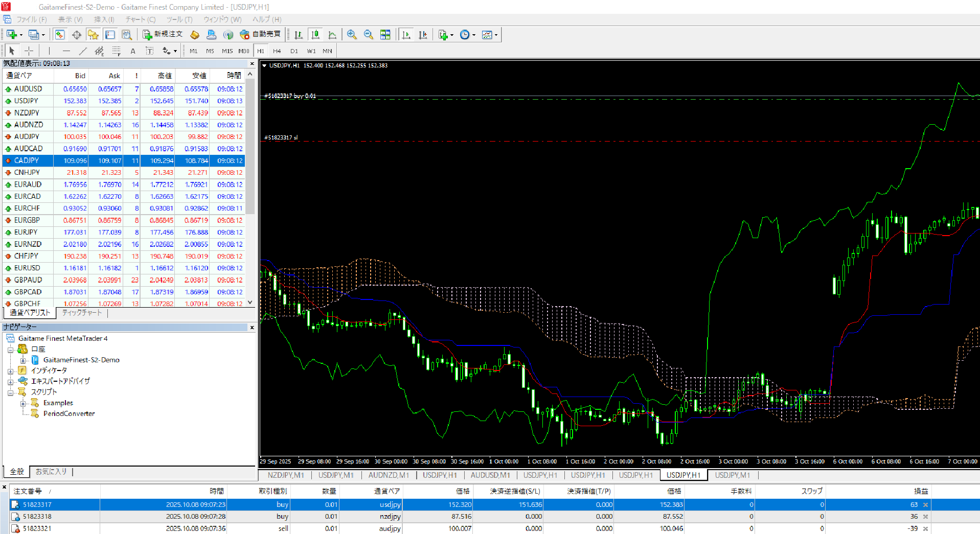Viewport: 980px width, 534px height.
Task: Open the ティックチャート tab
Action: pyautogui.click(x=82, y=313)
